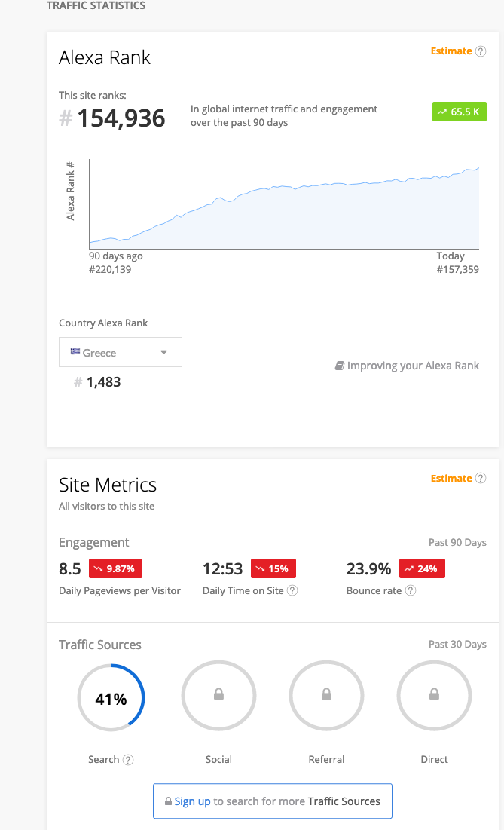Viewport: 504px width, 830px height.
Task: Click the dropdown arrow next to Greece
Action: 164,353
